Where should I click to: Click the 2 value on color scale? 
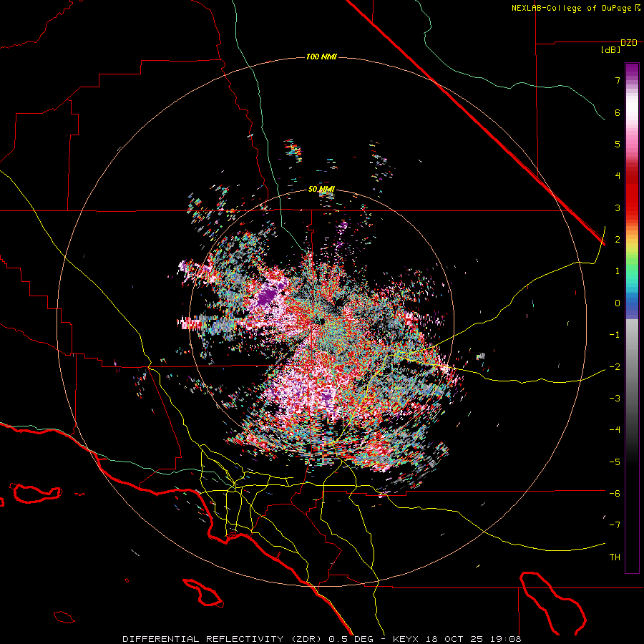(618, 240)
